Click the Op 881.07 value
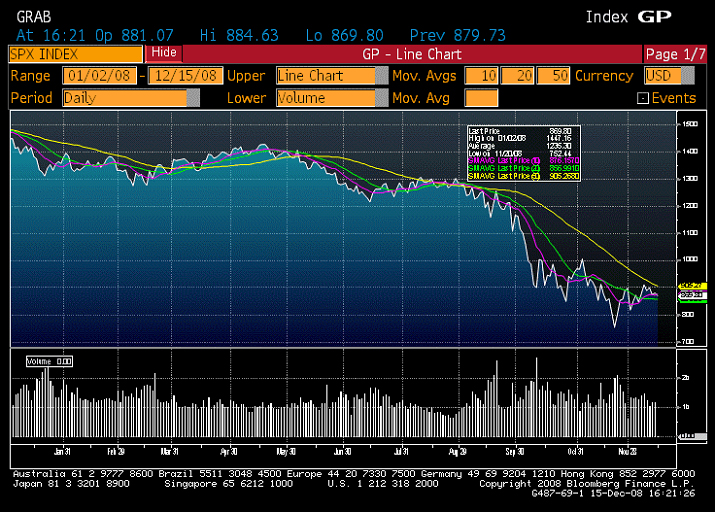 (135, 36)
